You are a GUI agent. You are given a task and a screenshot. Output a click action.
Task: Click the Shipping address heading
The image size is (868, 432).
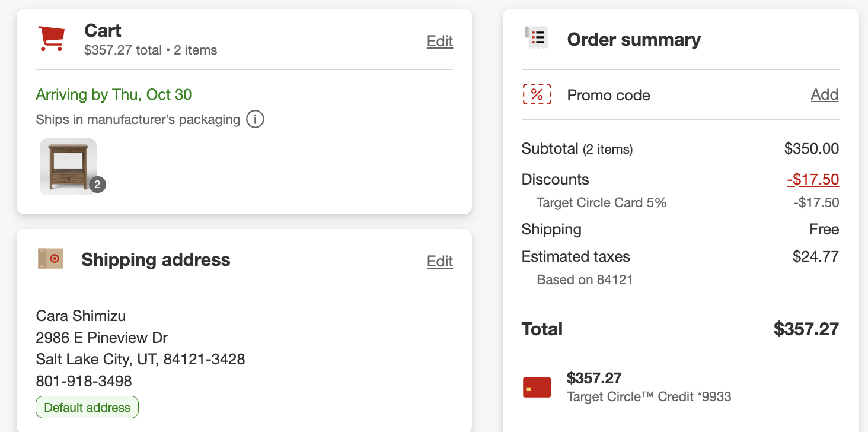point(155,260)
